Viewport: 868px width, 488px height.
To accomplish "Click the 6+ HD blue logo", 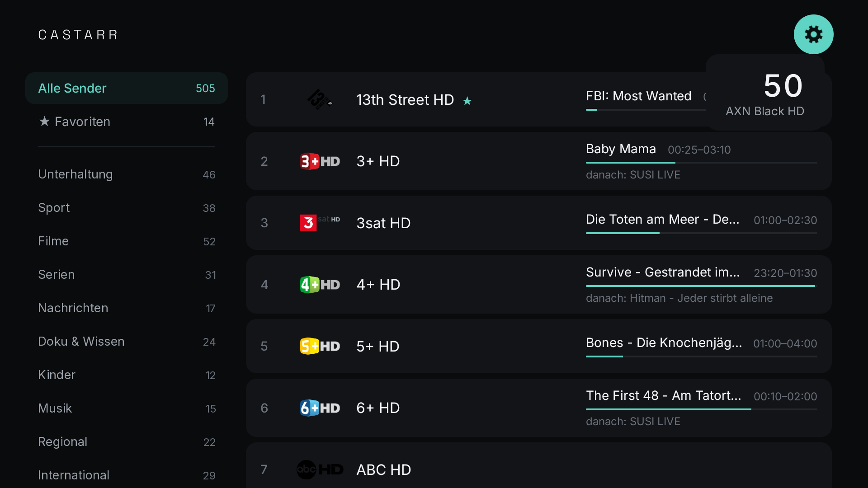I will pos(320,408).
